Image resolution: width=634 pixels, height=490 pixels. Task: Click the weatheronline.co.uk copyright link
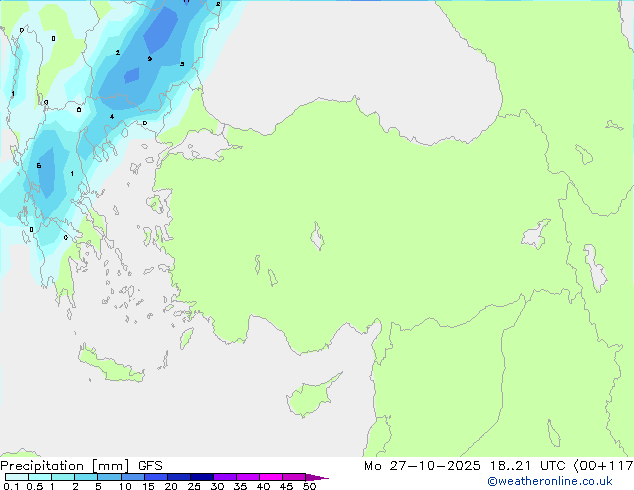pyautogui.click(x=550, y=481)
